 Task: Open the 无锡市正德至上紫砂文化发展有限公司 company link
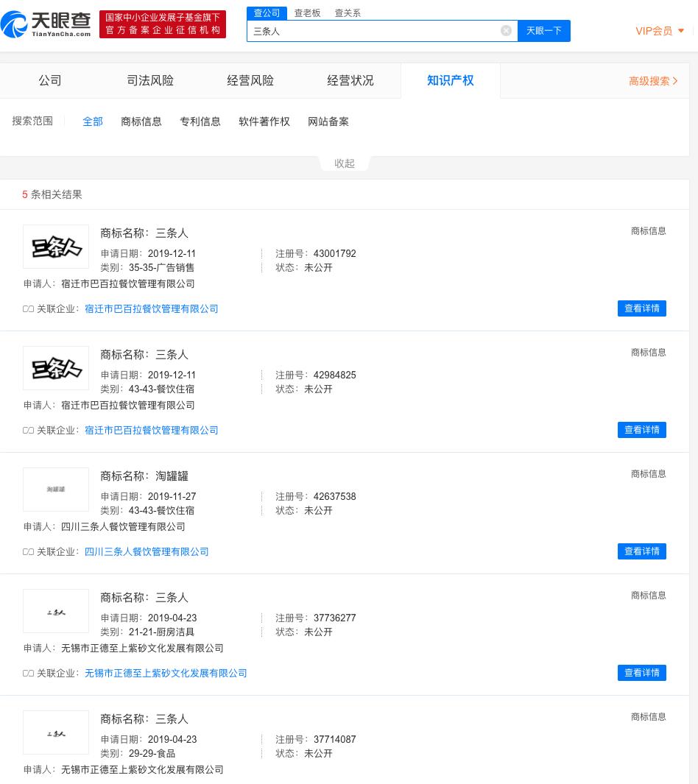(166, 674)
